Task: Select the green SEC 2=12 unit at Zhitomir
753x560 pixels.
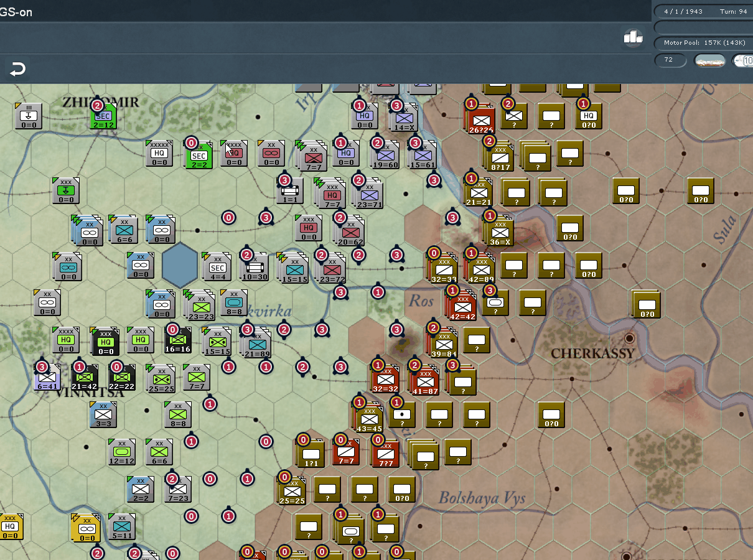Action: [103, 117]
